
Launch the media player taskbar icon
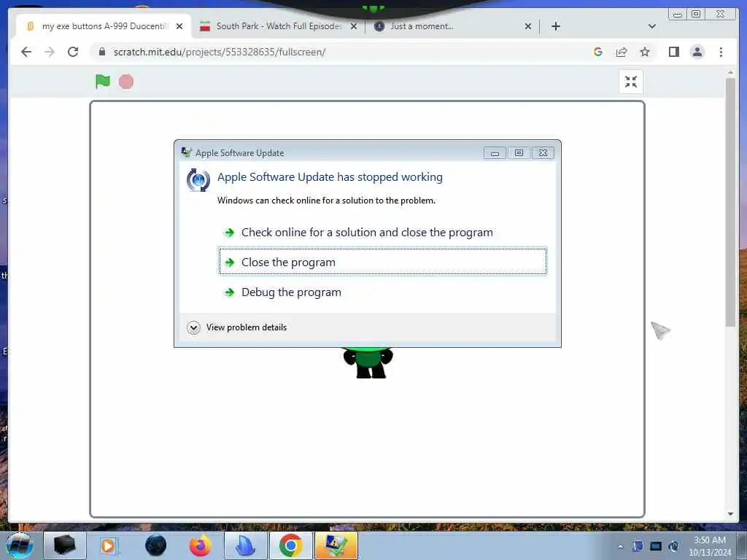[x=108, y=545]
